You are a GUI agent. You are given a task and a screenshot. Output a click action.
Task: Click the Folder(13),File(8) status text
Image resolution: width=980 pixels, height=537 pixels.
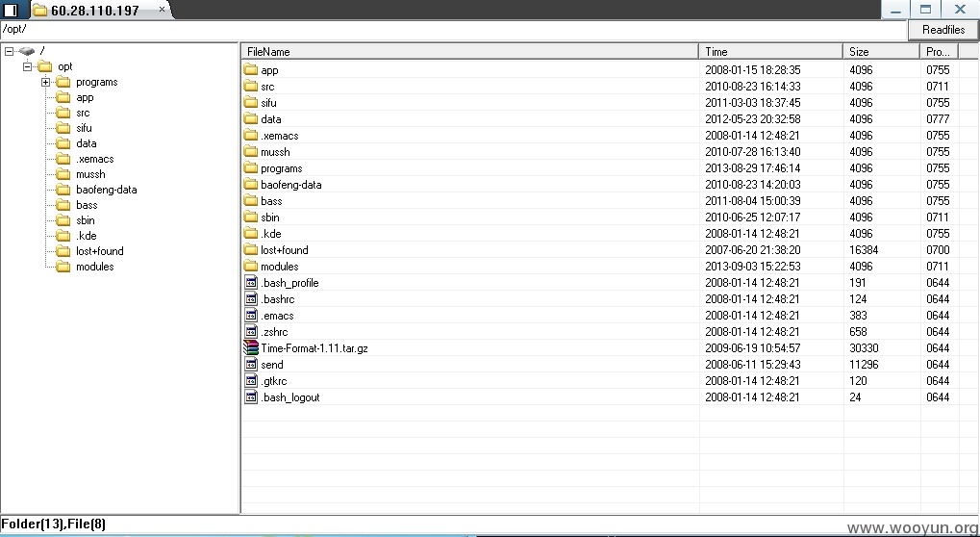pos(54,524)
